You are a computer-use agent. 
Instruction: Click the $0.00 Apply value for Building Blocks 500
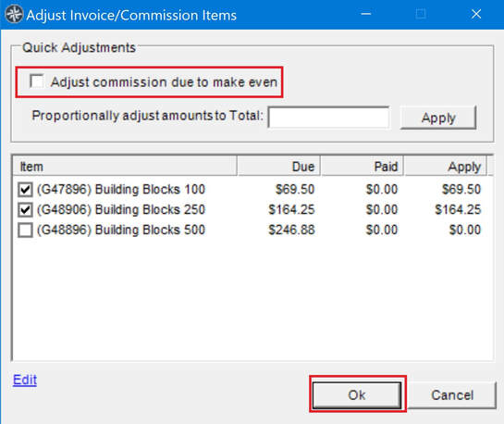465,230
